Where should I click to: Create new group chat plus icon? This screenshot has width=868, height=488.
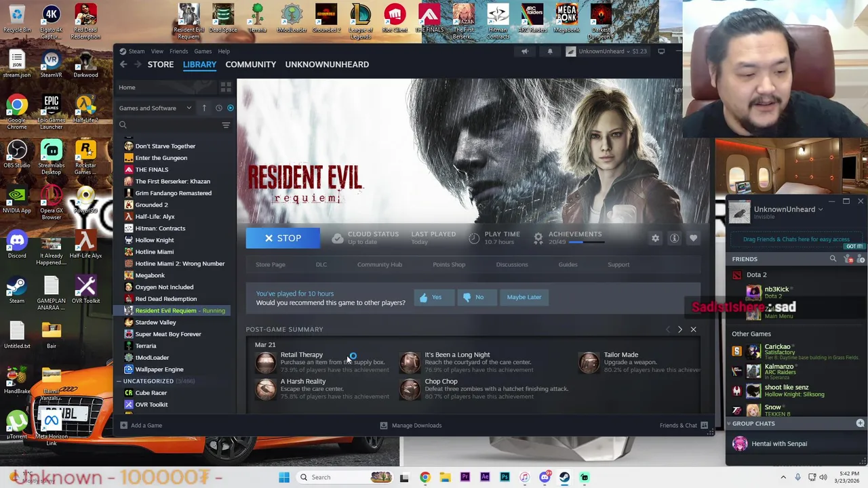[x=860, y=424]
